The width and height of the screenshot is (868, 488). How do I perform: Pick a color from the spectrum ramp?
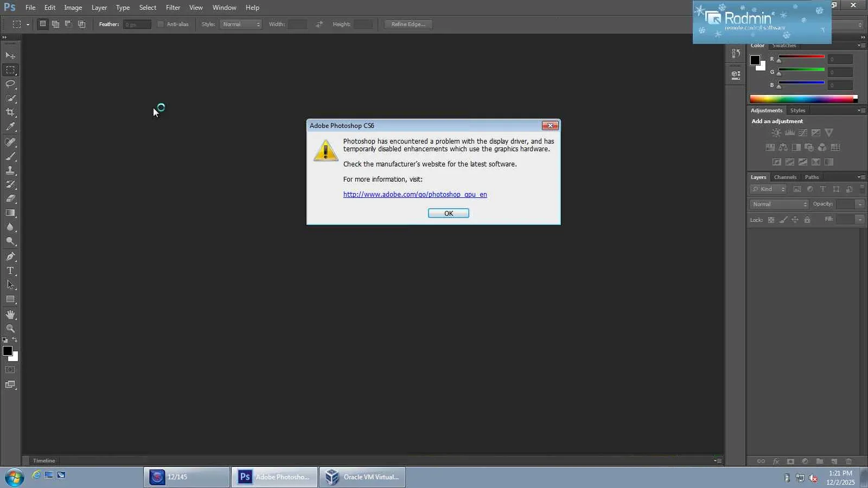(x=802, y=99)
